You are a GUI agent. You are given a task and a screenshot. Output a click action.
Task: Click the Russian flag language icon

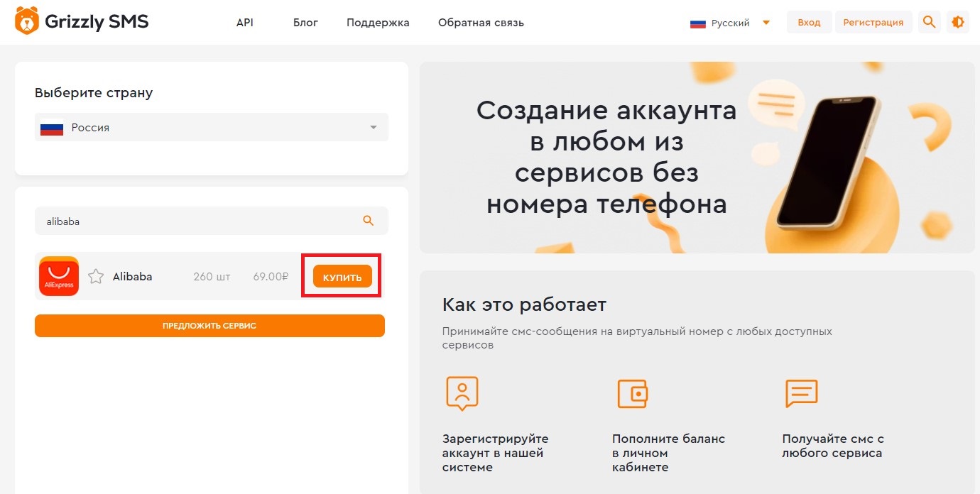tap(697, 23)
